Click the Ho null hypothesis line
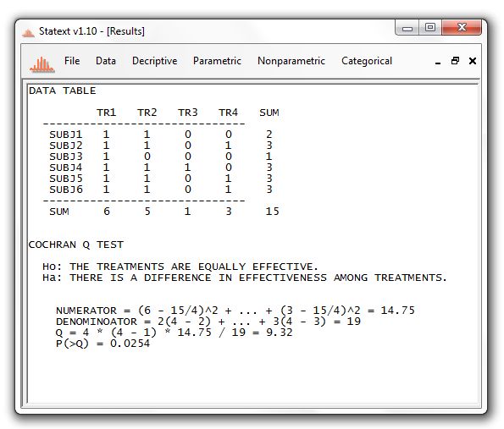Image resolution: width=504 pixels, height=429 pixels. 180,267
